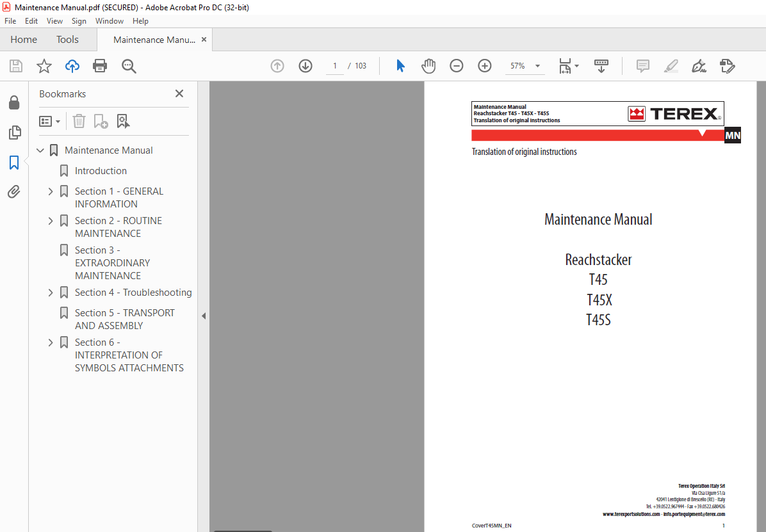766x532 pixels.
Task: Go to next page arrow
Action: click(x=306, y=66)
